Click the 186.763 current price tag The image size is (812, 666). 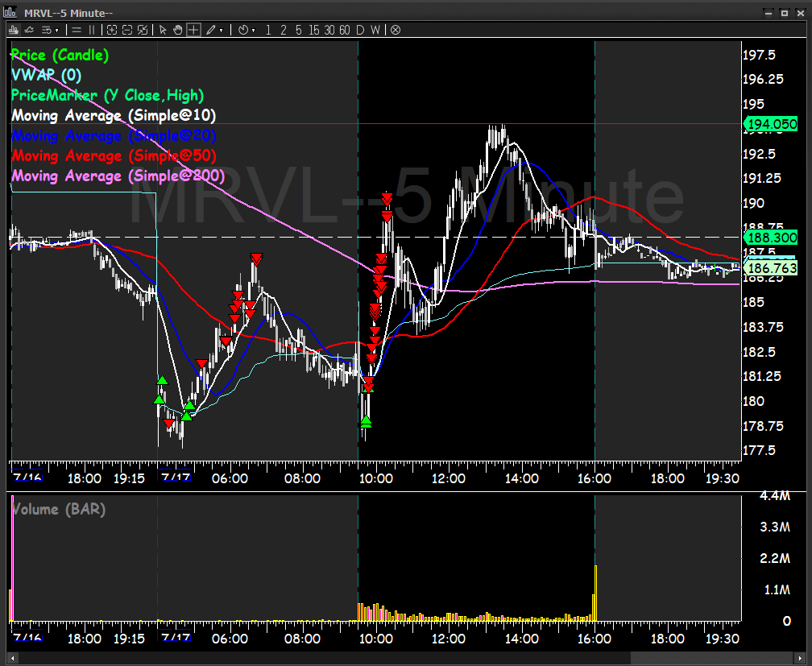pos(771,267)
